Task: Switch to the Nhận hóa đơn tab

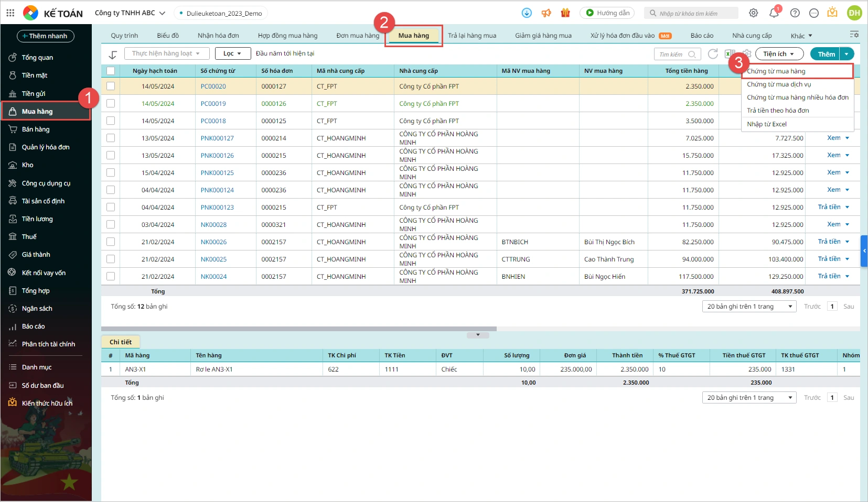Action: point(218,36)
